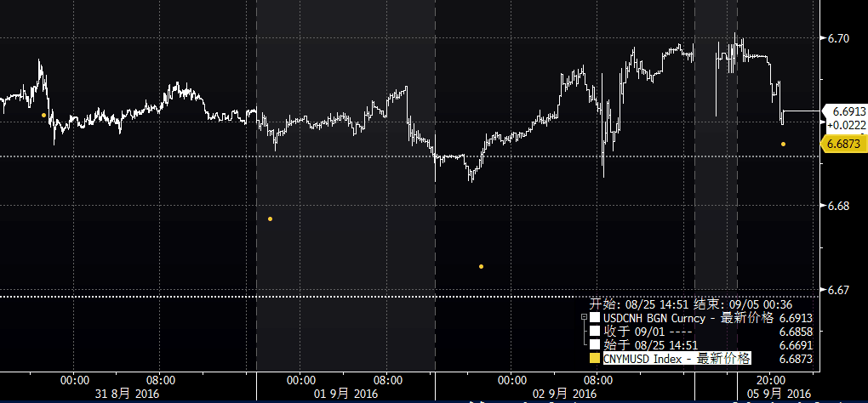Click the swatch next to 始于 08/25 14:51
This screenshot has height=403, width=868.
595,345
